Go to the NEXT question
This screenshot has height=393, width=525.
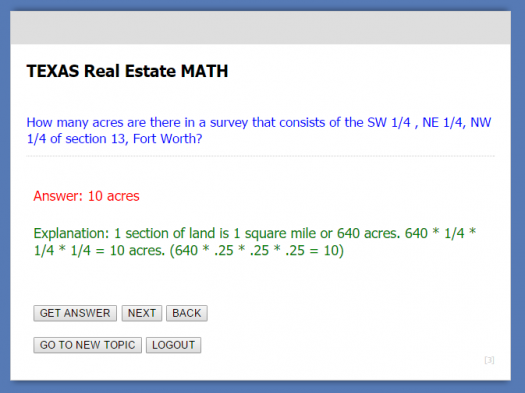click(x=142, y=313)
